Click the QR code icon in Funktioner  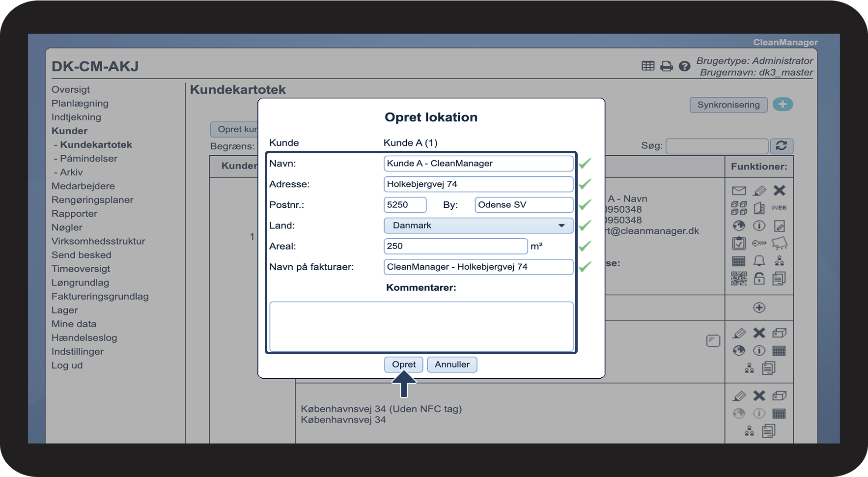[x=739, y=279]
